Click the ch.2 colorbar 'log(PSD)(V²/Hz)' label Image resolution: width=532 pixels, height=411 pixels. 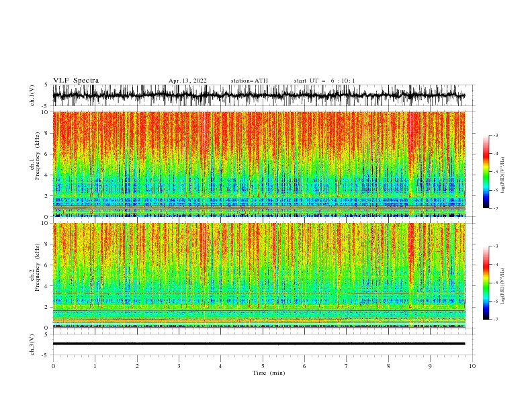(502, 286)
